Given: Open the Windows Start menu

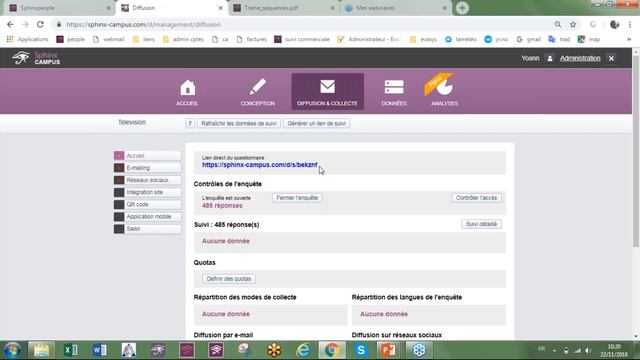Looking at the screenshot, I should pyautogui.click(x=12, y=350).
